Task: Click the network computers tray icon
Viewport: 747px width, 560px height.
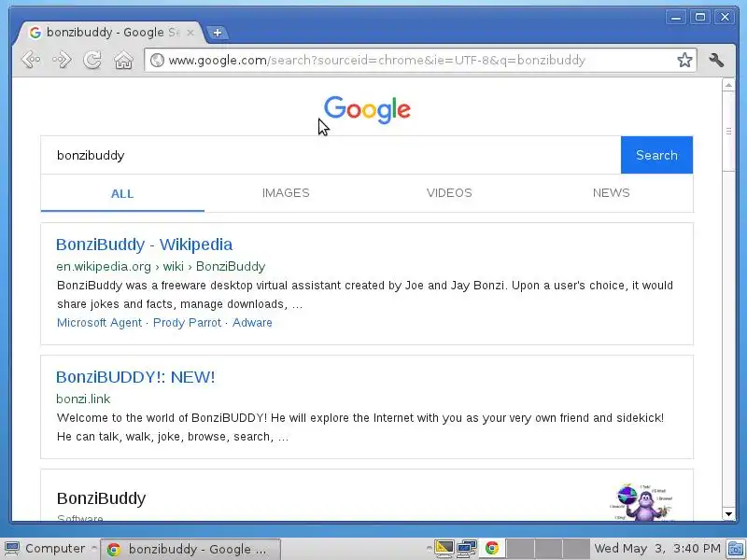Action: (467, 549)
